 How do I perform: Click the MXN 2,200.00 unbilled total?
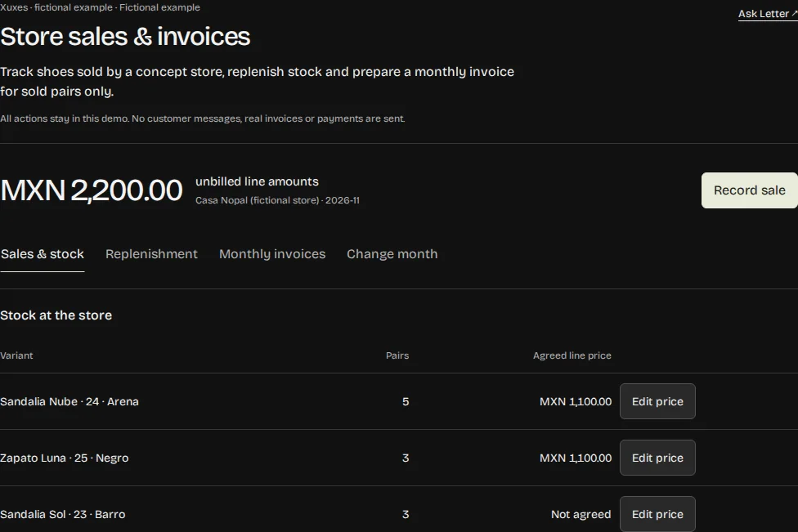click(x=91, y=190)
